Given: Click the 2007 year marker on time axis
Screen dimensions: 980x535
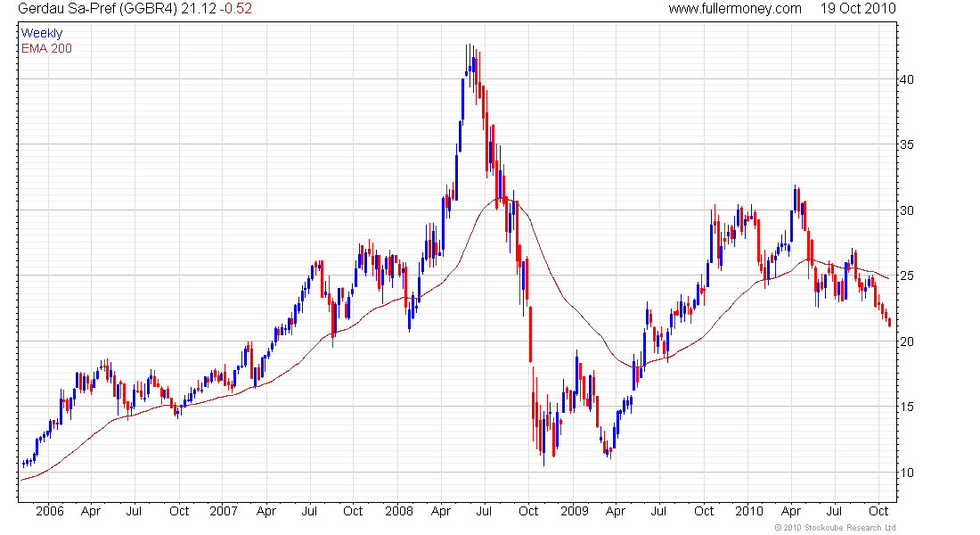Looking at the screenshot, I should click(x=223, y=511).
